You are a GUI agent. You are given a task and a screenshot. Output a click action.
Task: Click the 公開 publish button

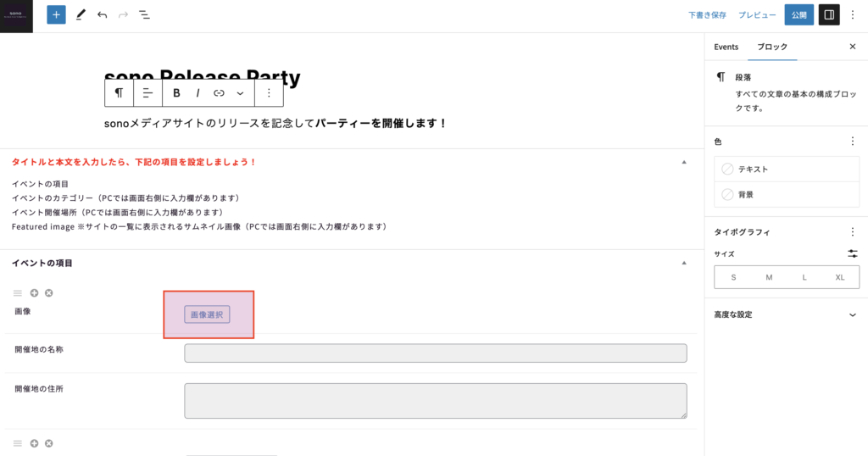point(798,15)
